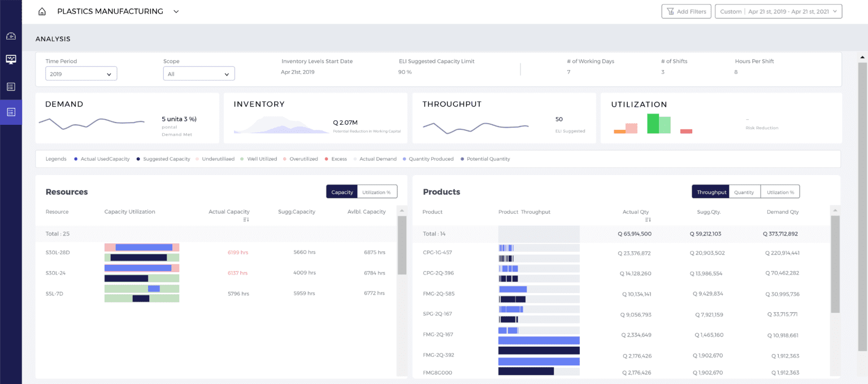This screenshot has width=868, height=384.
Task: Click the Potential Quantity legend item
Action: [486, 159]
